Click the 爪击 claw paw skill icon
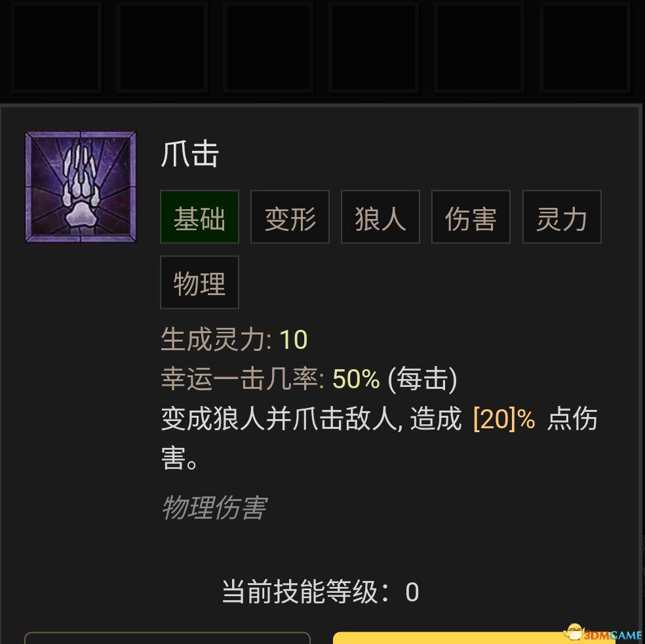 click(x=81, y=187)
